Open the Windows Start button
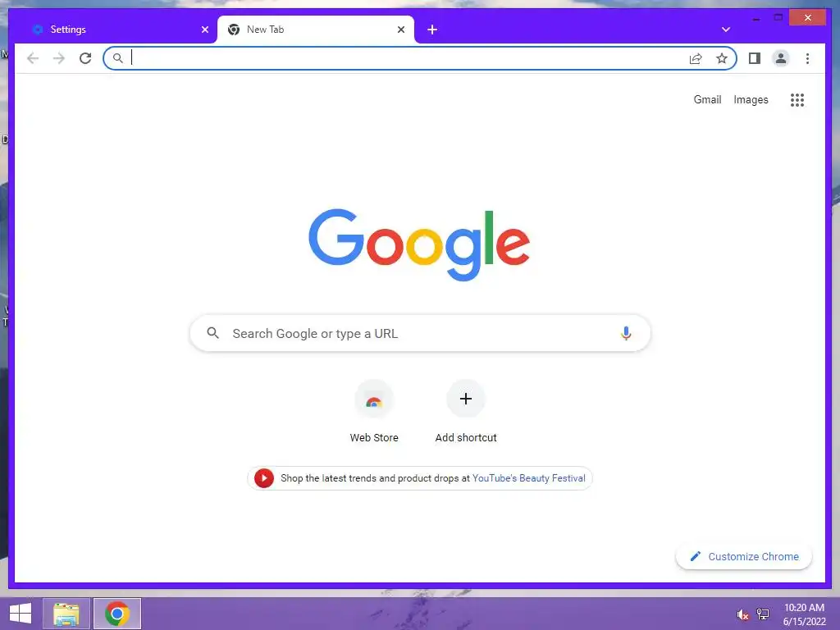Screen dimensions: 840x630 pos(21,614)
